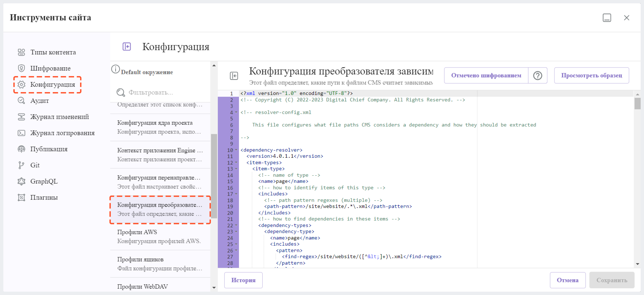
Task: Click the find-regex line in editor
Action: click(361, 257)
